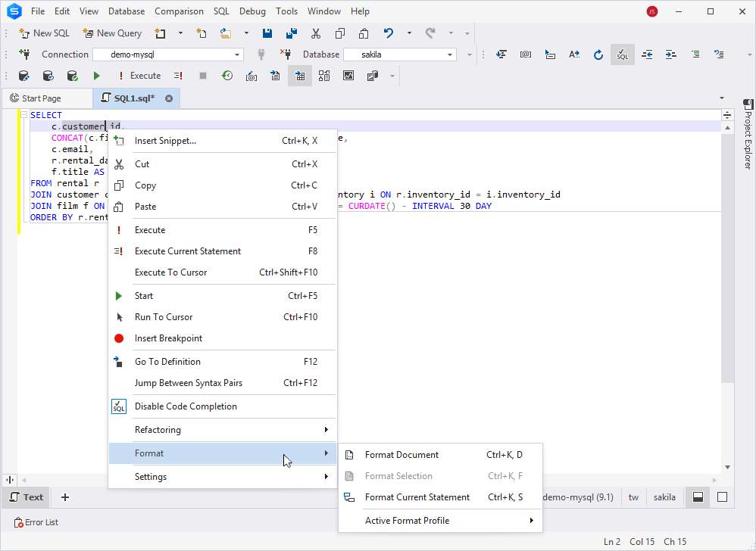Open the dropdown arrow beside New document icon

(x=180, y=33)
